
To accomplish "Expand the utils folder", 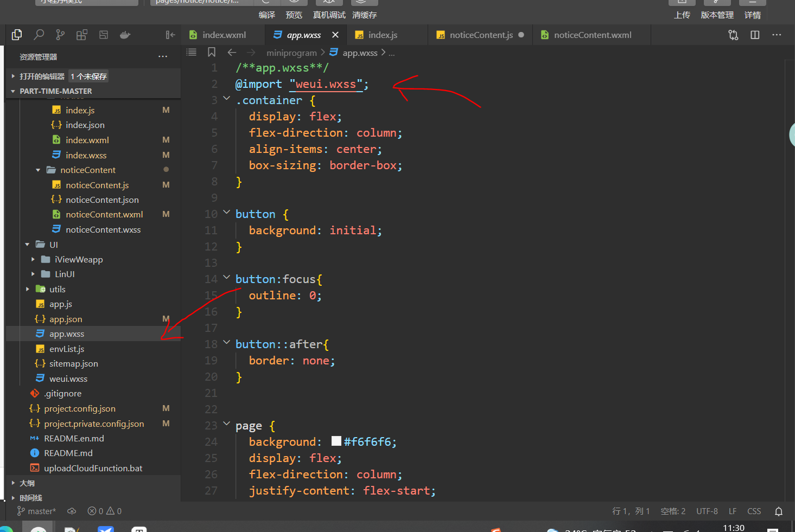I will pos(27,289).
